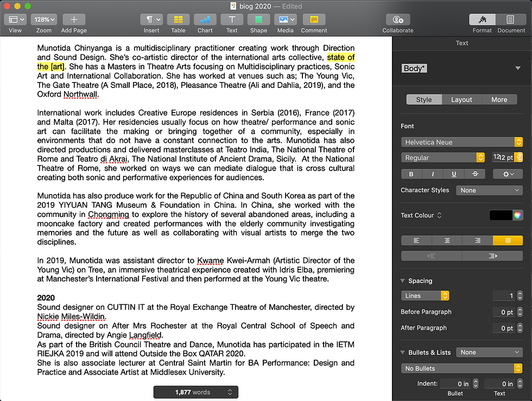Screen dimensions: 532x401
Task: Insert a Chart from toolbar
Action: point(205,20)
